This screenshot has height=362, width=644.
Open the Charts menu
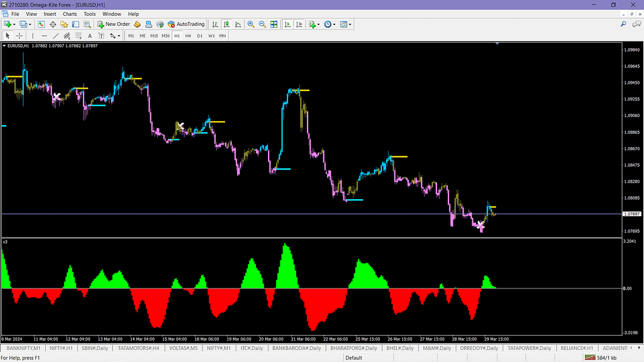coord(70,14)
